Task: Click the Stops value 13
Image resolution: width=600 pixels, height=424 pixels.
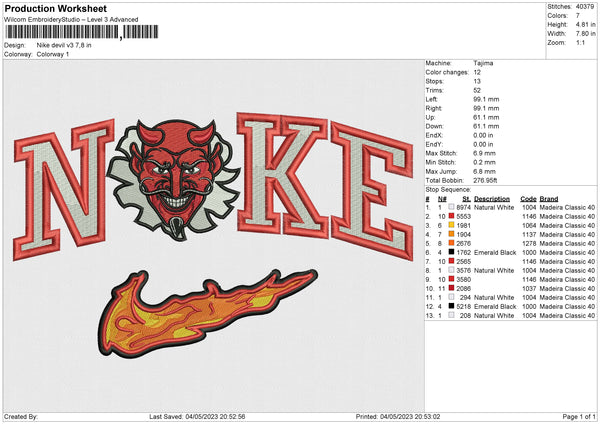Action: click(x=477, y=81)
